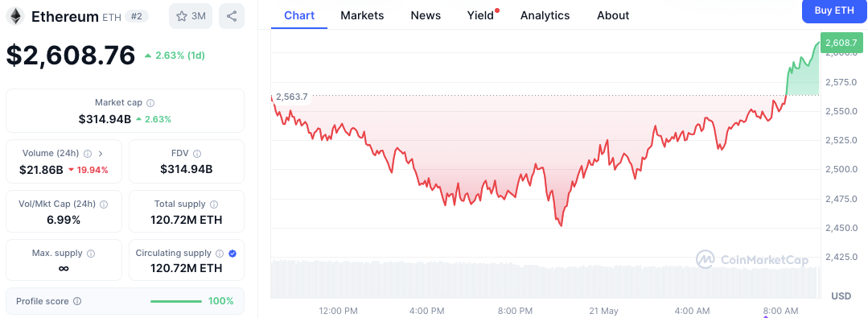The width and height of the screenshot is (868, 318).
Task: Click the 2,608.7 current price label
Action: pos(841,43)
